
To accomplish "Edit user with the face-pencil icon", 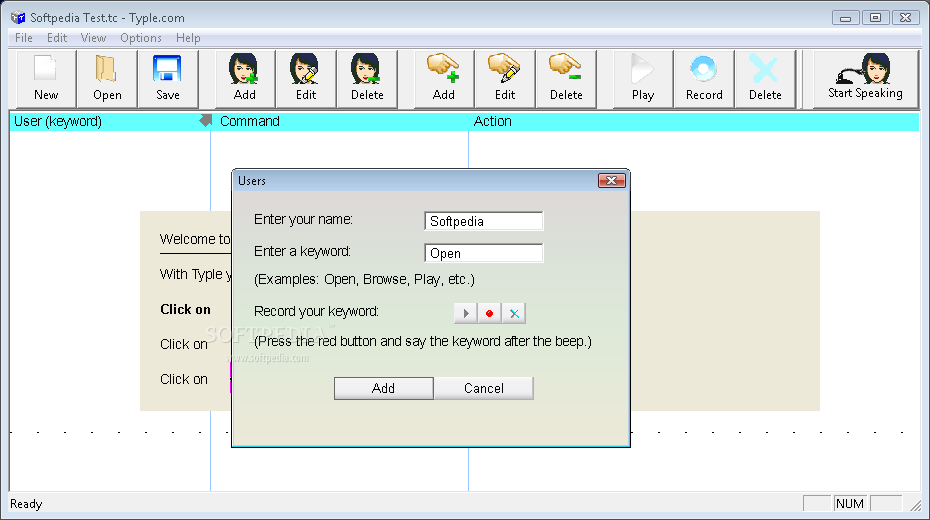I will pos(306,78).
